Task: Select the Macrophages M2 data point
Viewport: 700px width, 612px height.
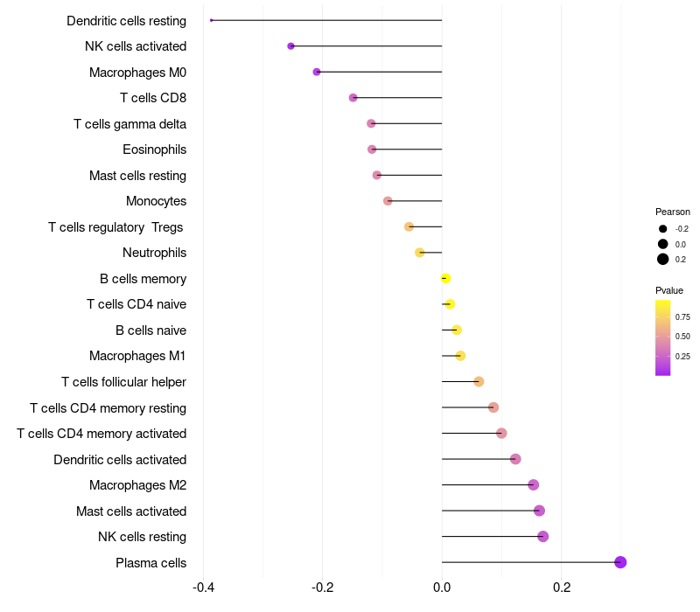Action: 533,484
